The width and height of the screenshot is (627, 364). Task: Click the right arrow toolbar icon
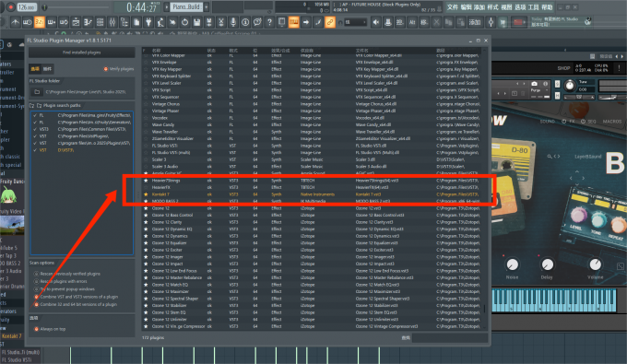click(306, 22)
